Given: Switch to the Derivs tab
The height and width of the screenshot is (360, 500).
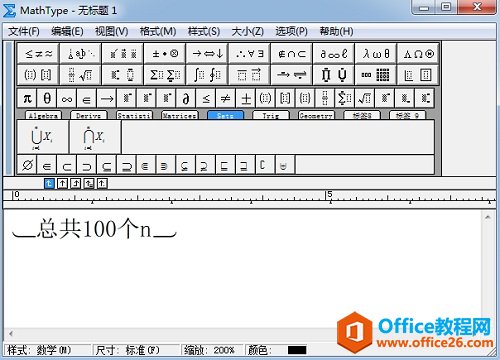Looking at the screenshot, I should click(x=89, y=115).
